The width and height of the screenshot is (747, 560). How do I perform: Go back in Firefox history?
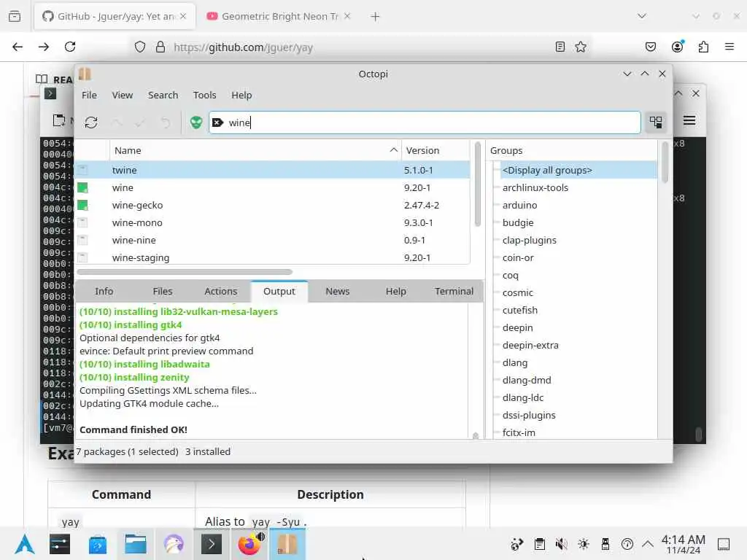pyautogui.click(x=18, y=47)
